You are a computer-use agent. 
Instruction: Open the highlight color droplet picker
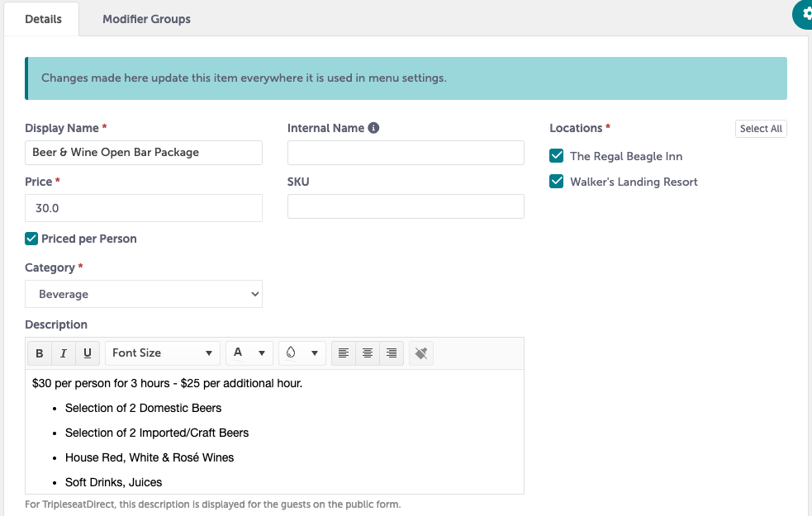pos(302,353)
